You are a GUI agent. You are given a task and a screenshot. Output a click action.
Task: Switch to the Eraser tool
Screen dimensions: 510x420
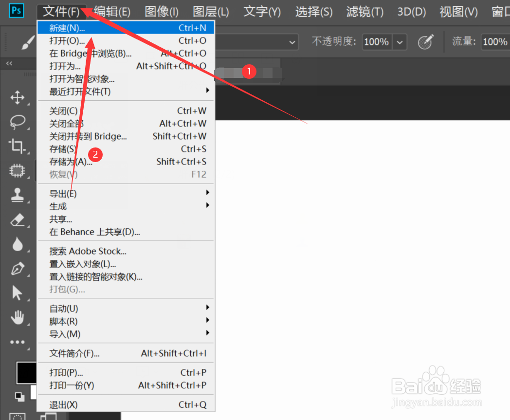point(18,219)
